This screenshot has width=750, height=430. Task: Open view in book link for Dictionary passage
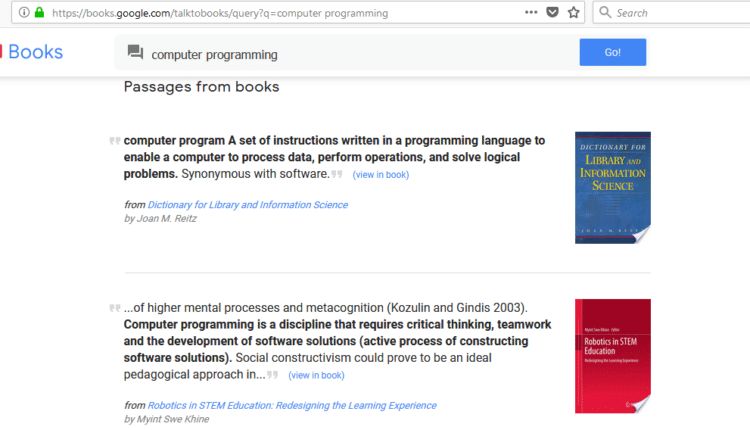(381, 175)
